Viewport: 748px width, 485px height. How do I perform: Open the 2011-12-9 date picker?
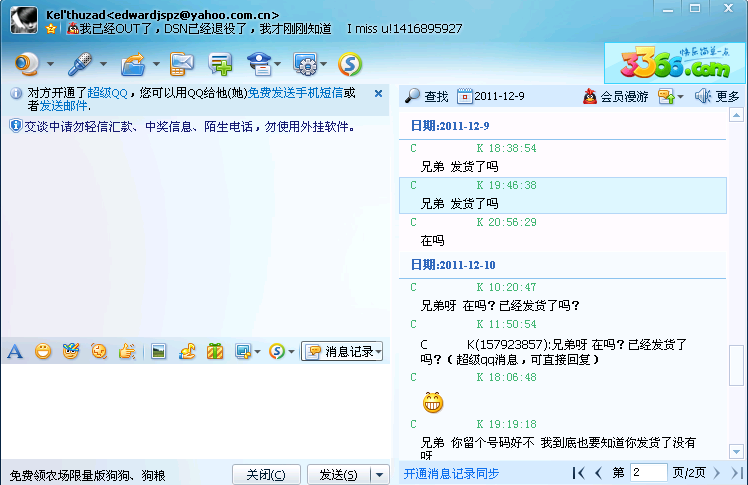point(491,96)
